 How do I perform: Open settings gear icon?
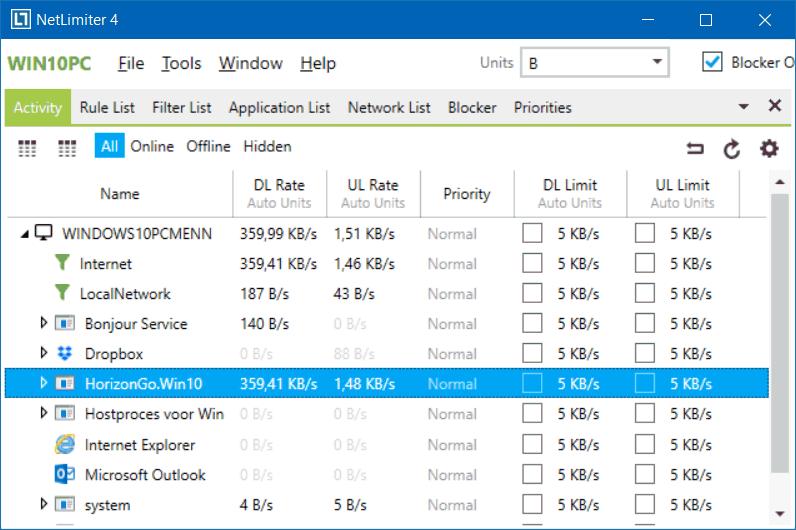tap(769, 148)
